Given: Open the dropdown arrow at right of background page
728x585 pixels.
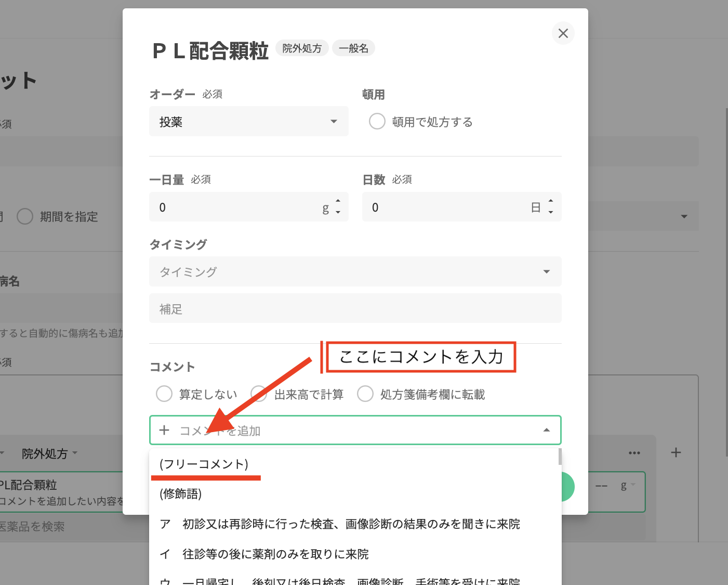Looking at the screenshot, I should pos(684,216).
